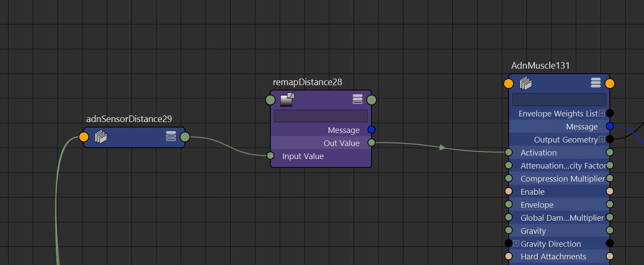Select the Message label on remapDistance28
Image resolution: width=644 pixels, height=265 pixels.
pos(344,130)
